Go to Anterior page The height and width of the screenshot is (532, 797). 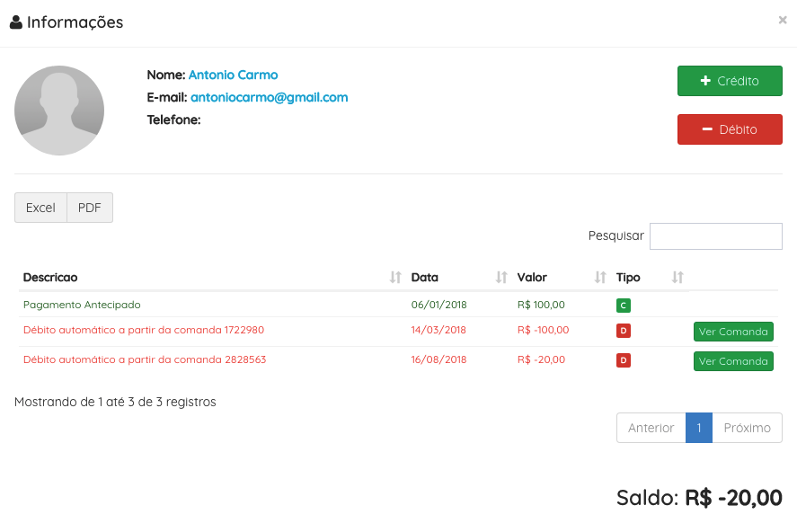pyautogui.click(x=651, y=428)
